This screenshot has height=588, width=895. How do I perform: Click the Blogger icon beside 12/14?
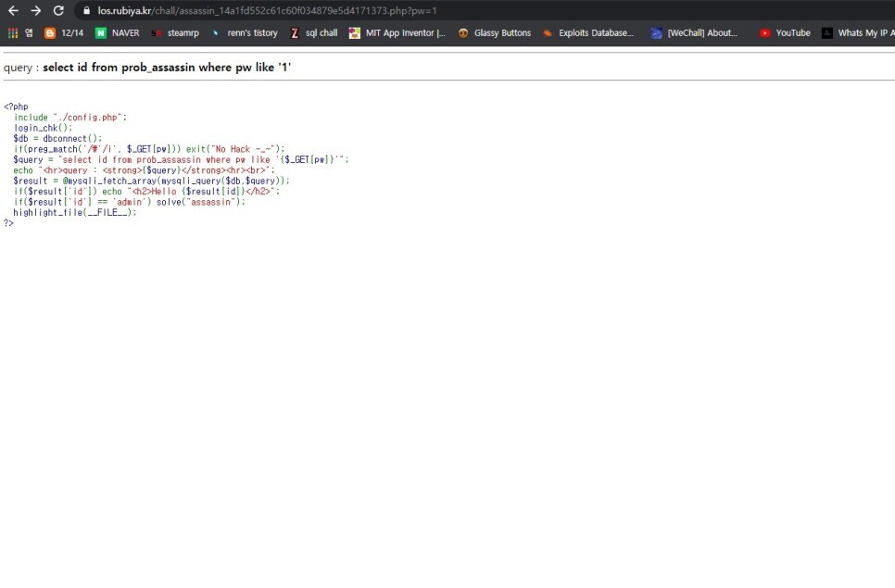(50, 33)
